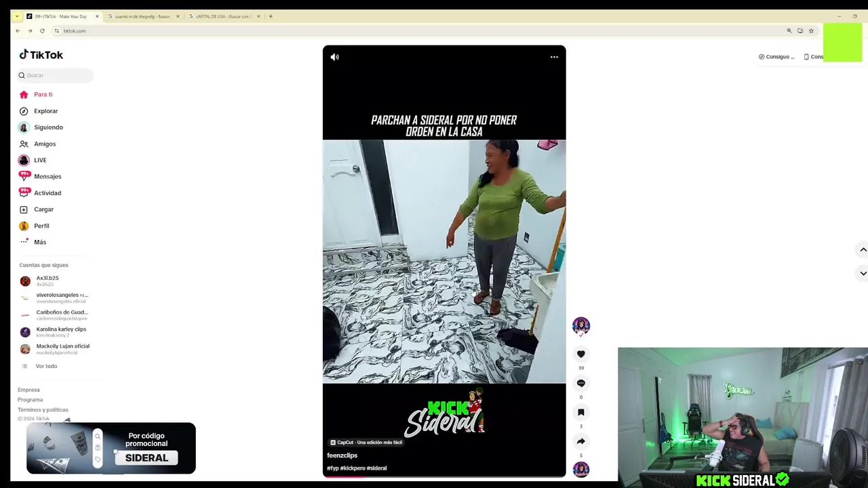Screen dimensions: 868x488
Task: Click the browser forward arrow
Action: [x=30, y=30]
